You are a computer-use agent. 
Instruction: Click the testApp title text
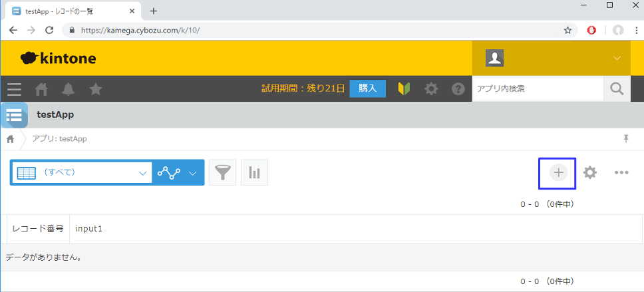(x=55, y=115)
